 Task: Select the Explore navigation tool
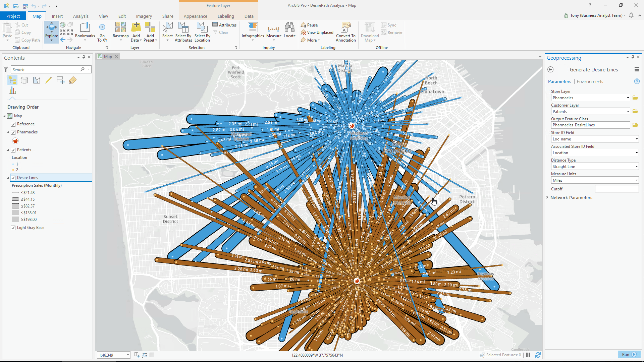point(51,32)
